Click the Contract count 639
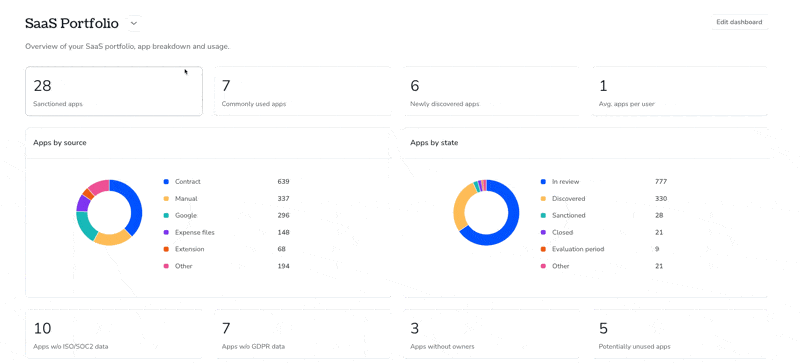The image size is (800, 363). 284,182
